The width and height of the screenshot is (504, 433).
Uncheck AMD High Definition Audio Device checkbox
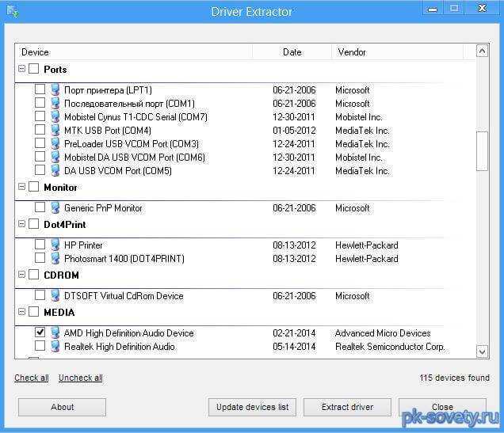click(40, 332)
